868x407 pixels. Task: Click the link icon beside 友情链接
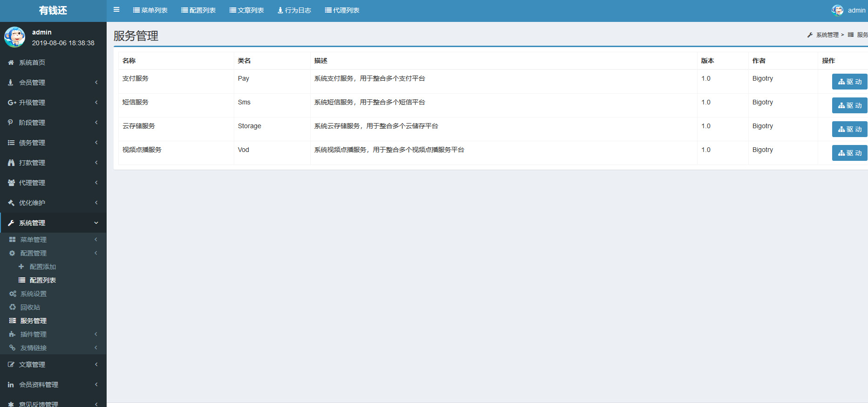pos(13,348)
